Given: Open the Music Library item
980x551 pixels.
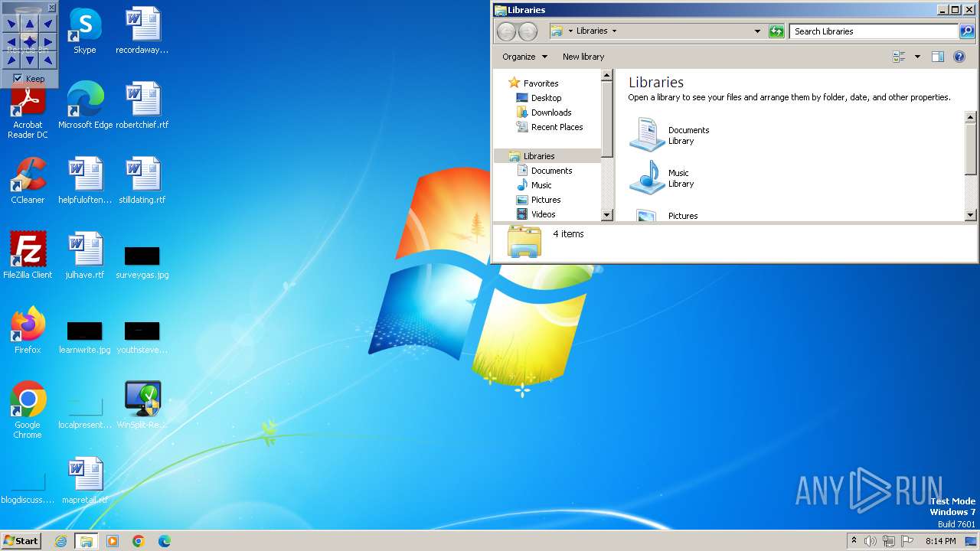Looking at the screenshot, I should click(661, 178).
